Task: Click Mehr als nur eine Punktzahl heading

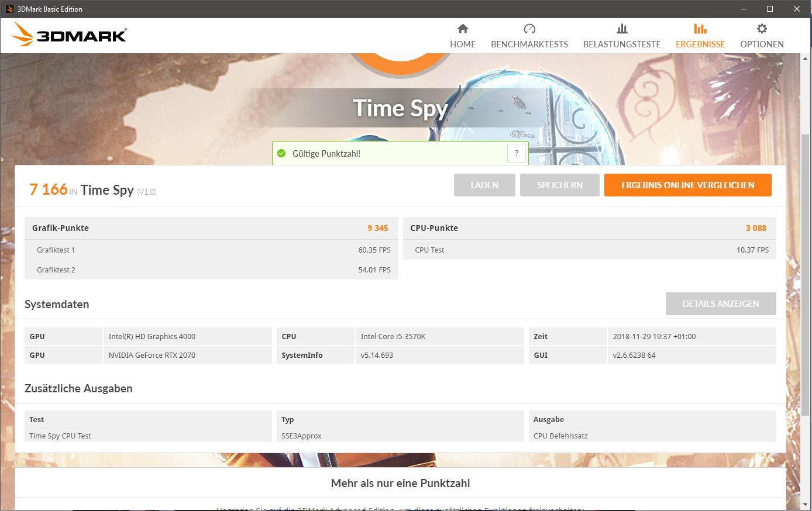Action: click(401, 483)
